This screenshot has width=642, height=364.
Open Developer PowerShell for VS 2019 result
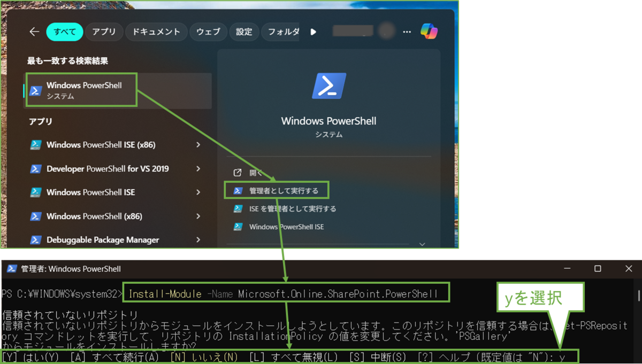108,169
